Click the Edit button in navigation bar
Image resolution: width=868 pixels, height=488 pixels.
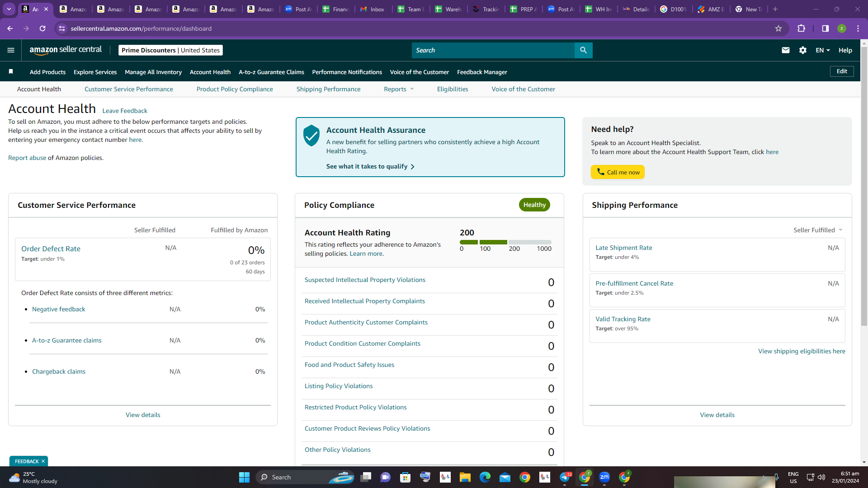coord(842,71)
